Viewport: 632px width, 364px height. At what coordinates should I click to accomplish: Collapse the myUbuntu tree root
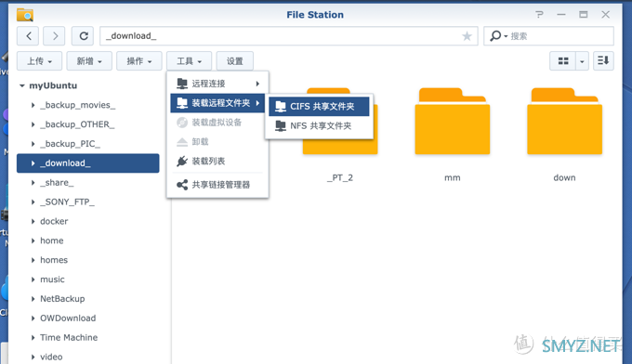tap(22, 85)
